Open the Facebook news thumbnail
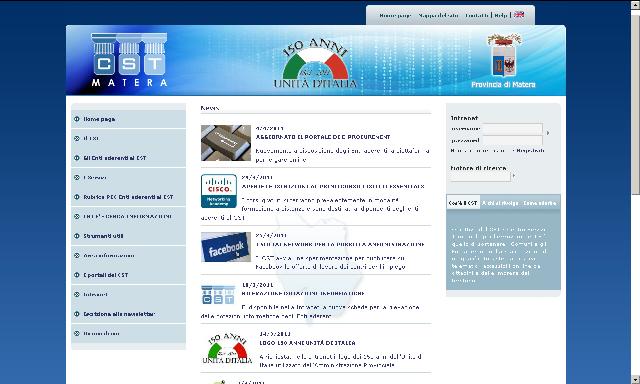This screenshot has width=640, height=384. (x=226, y=247)
